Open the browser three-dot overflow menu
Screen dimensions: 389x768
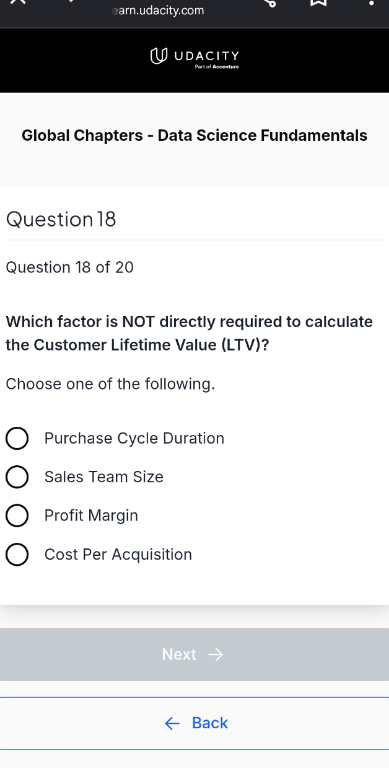pos(372,2)
